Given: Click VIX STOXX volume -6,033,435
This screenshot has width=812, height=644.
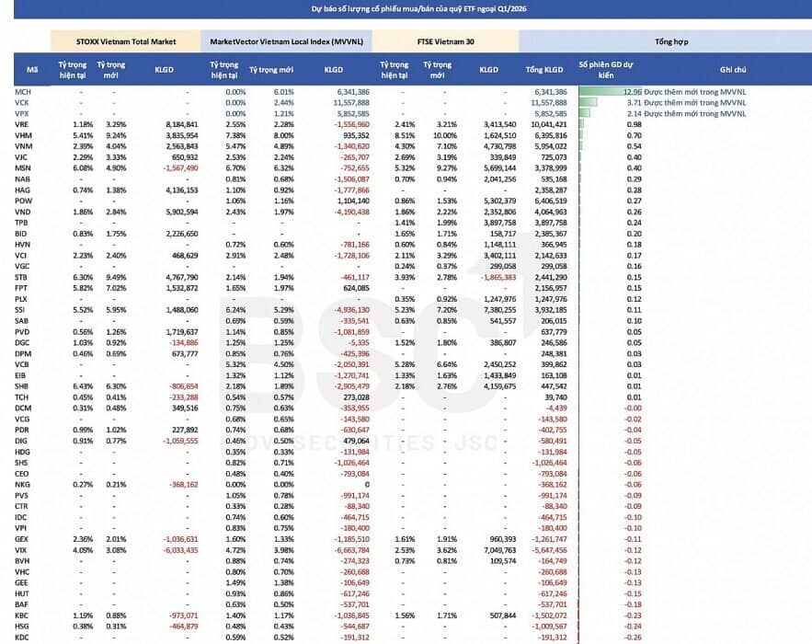Looking at the screenshot, I should 180,550.
